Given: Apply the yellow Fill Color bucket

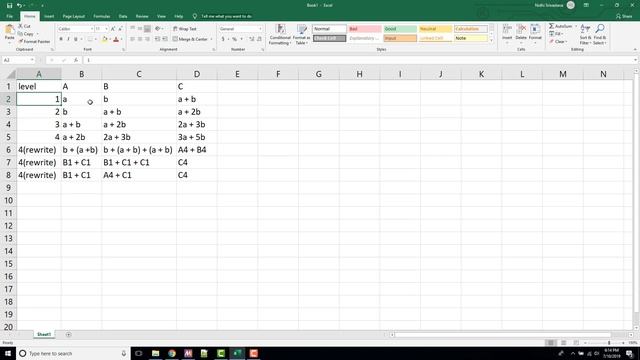Looking at the screenshot, I should pos(104,39).
